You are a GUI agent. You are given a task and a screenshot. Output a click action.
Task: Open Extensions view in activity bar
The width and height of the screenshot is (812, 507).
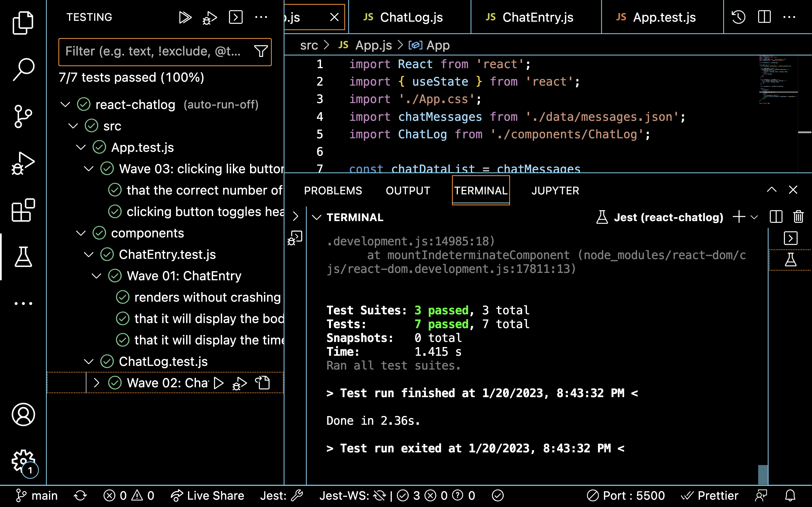coord(23,210)
